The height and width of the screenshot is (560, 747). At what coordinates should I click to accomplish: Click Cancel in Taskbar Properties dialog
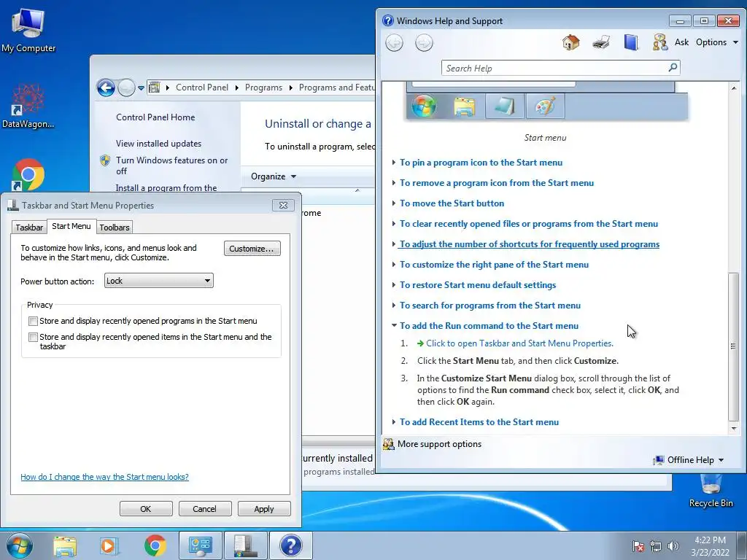pos(205,509)
